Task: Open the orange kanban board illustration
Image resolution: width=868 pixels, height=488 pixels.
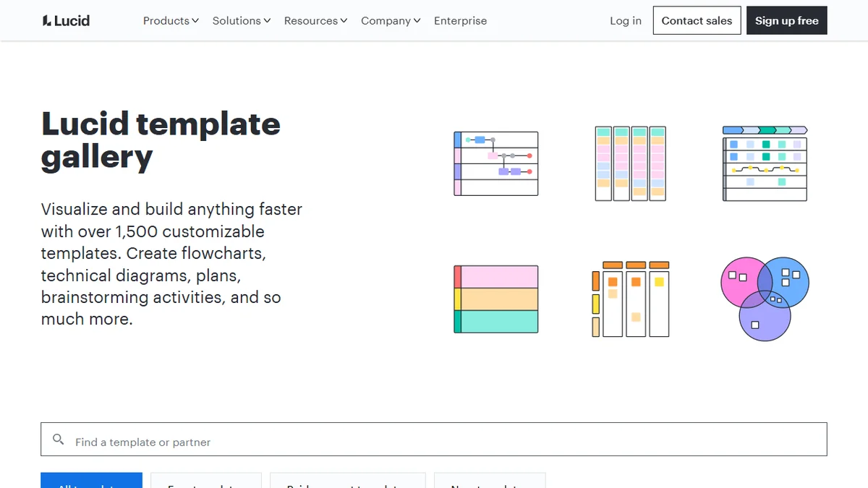Action: [x=630, y=299]
